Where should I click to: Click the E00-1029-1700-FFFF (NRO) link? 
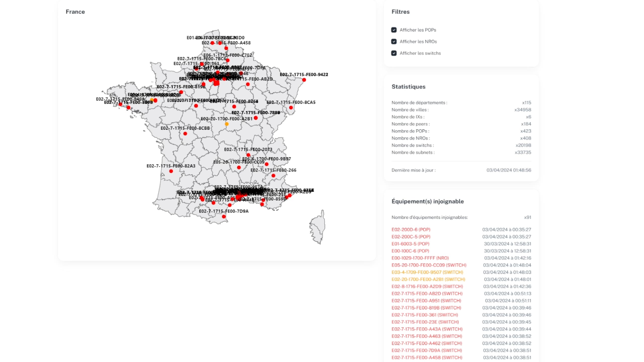[x=420, y=258]
